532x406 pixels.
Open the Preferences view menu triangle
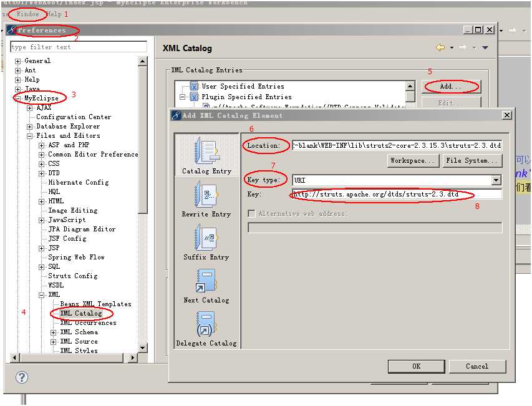click(485, 47)
